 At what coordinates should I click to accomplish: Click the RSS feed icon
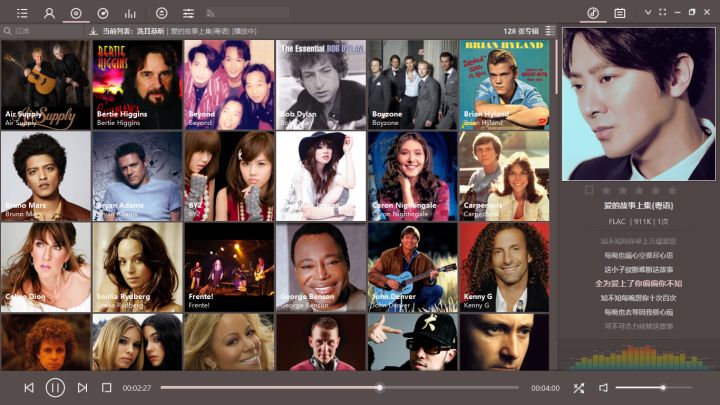point(210,13)
